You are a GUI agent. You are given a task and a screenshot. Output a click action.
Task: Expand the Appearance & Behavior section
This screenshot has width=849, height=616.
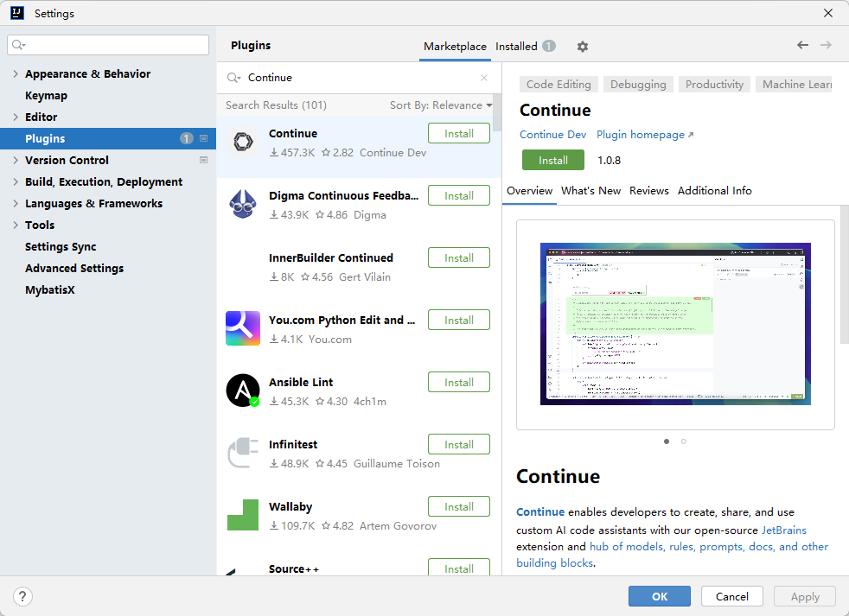click(16, 74)
